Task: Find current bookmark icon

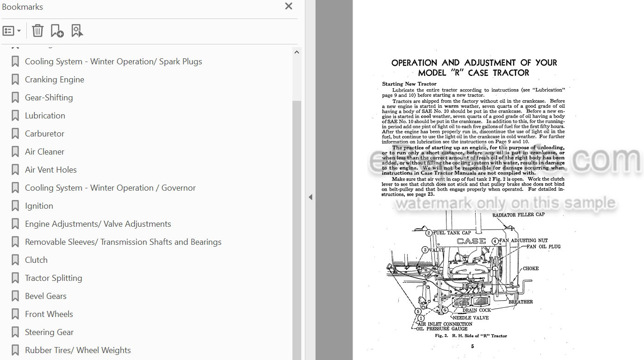Action: (x=77, y=31)
